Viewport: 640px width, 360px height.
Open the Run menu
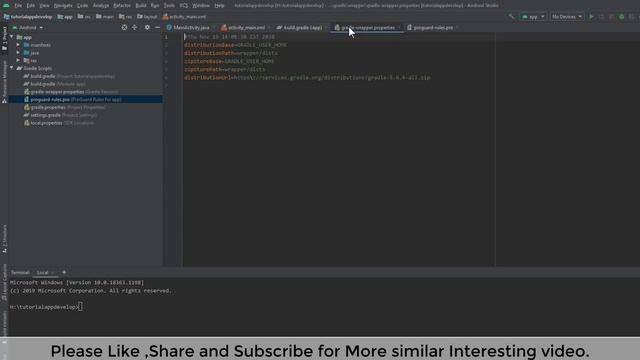[155, 6]
